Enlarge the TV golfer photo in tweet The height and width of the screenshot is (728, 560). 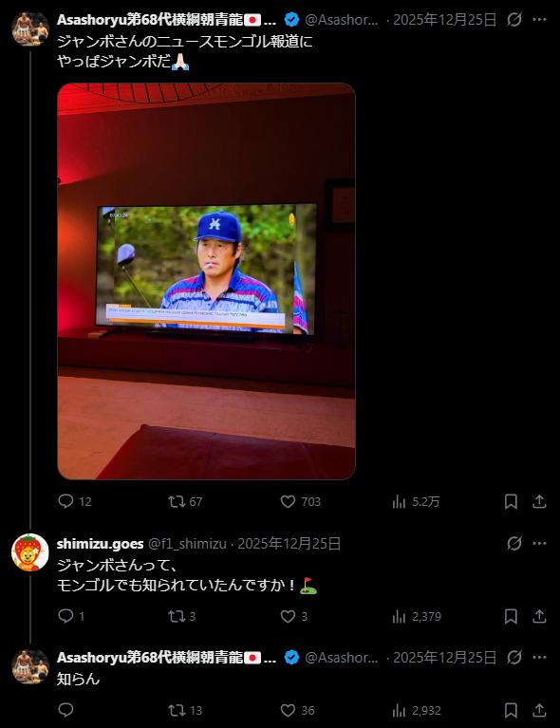point(206,281)
